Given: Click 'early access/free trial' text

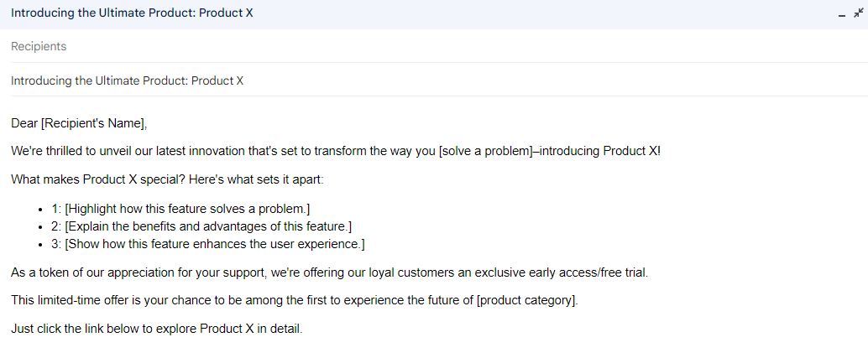Looking at the screenshot, I should pos(584,272).
